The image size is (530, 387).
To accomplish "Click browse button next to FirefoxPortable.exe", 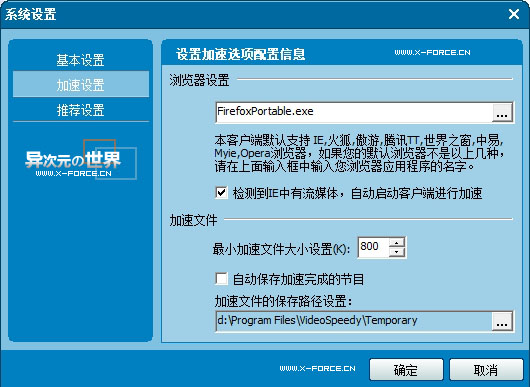I will (502, 112).
